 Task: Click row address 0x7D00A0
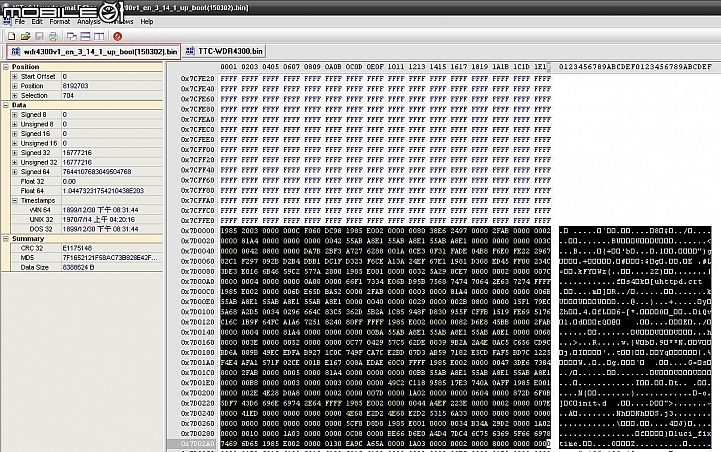coord(197,281)
